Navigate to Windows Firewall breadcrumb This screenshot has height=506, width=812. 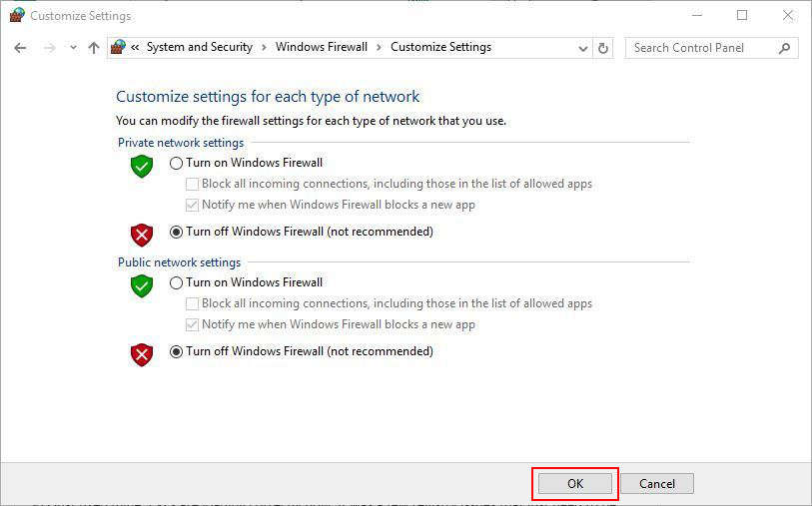321,47
